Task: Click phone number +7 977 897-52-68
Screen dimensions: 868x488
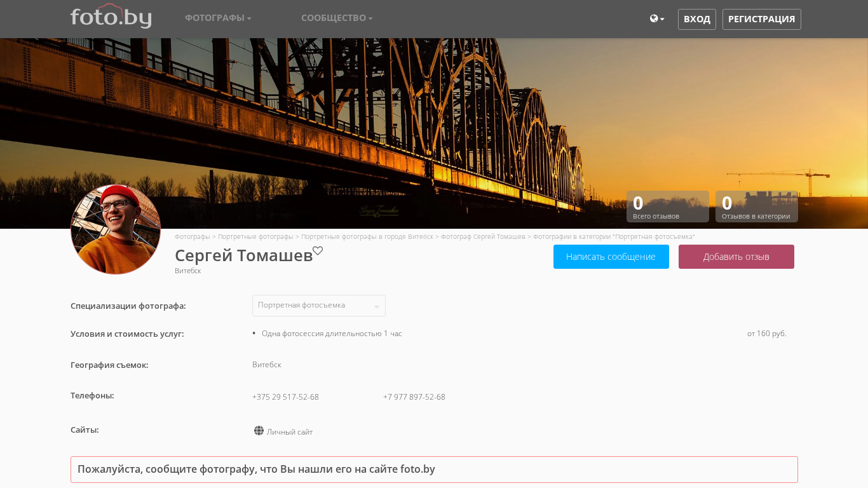Action: (414, 397)
